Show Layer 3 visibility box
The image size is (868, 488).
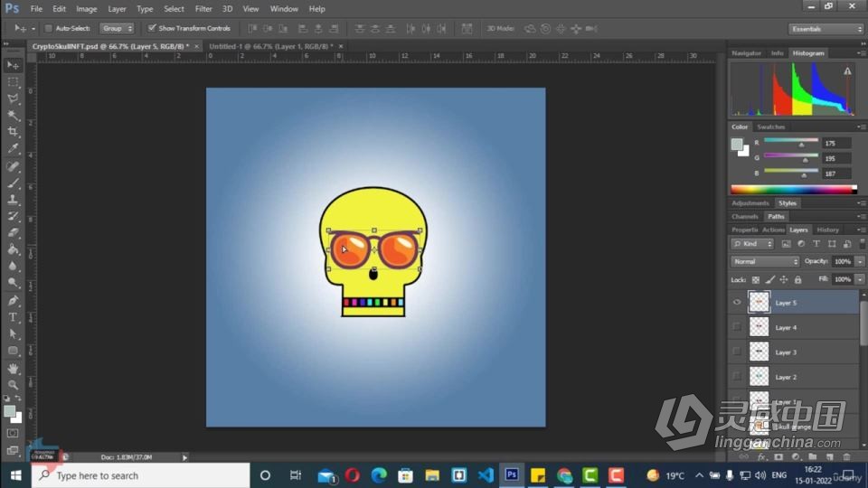click(x=737, y=352)
